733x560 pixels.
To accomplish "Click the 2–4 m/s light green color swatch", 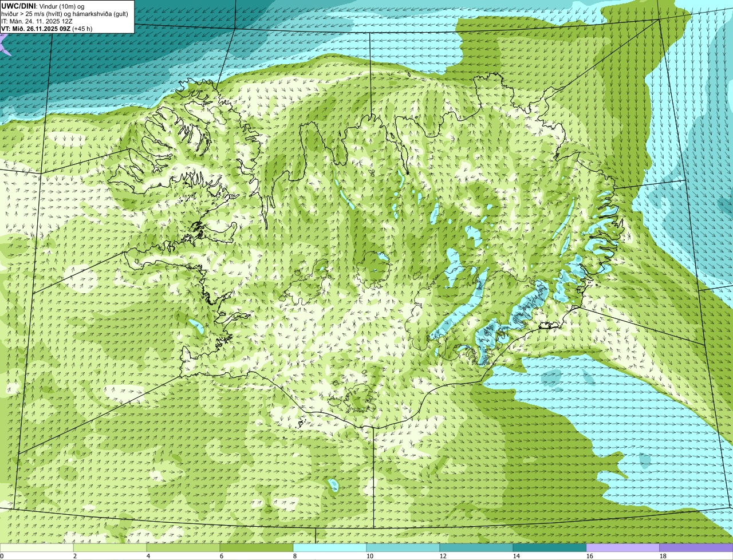I will coord(110,547).
